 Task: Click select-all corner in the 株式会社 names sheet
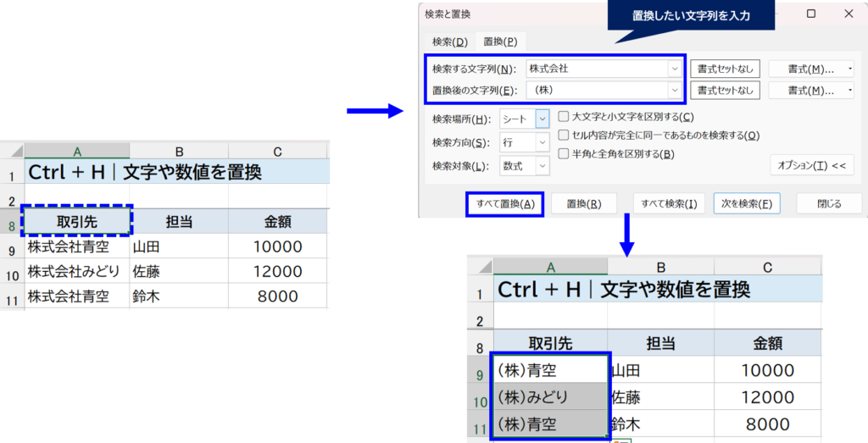pos(12,151)
